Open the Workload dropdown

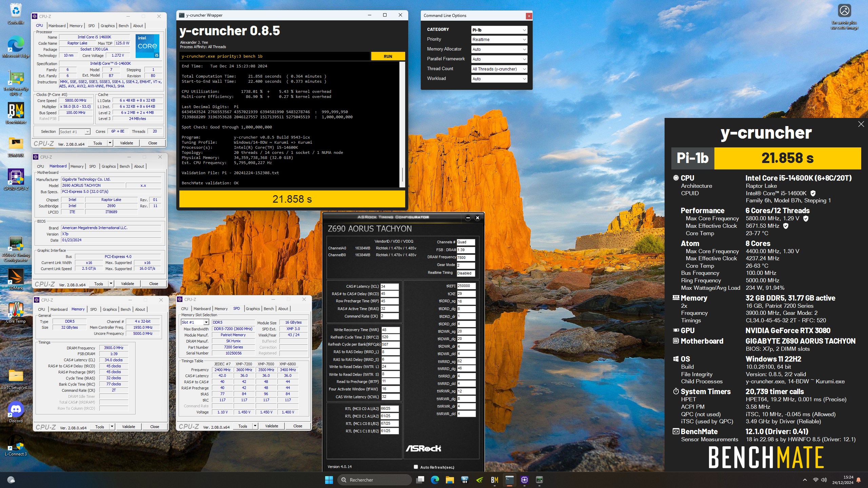(x=499, y=79)
